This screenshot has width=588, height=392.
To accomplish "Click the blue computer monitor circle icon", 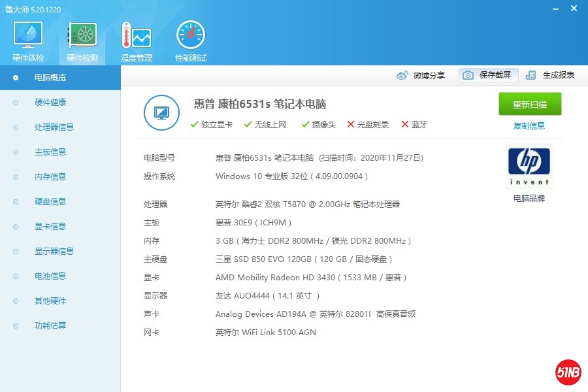I will (x=161, y=112).
